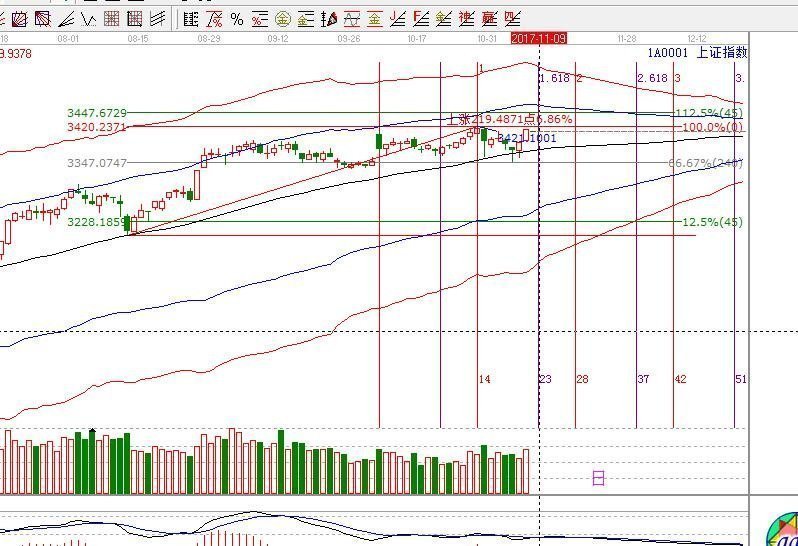
Task: Select the 赢 fan lines tool
Action: [x=489, y=20]
